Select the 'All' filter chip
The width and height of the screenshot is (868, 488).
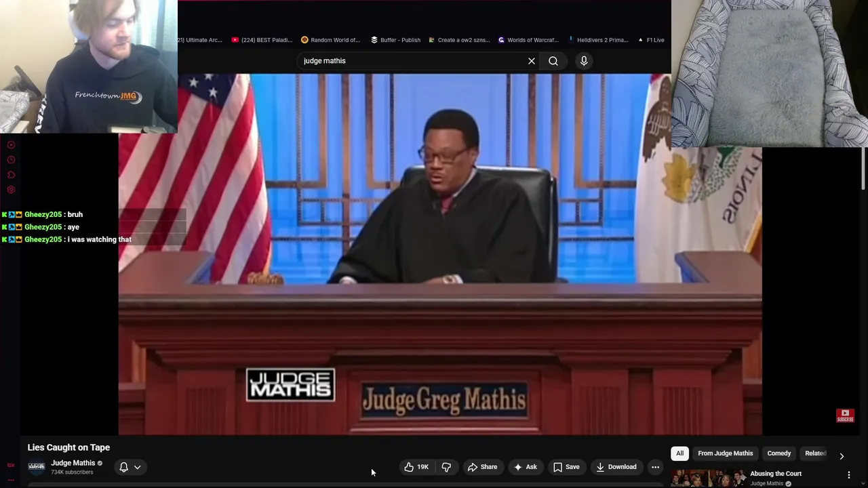click(679, 453)
